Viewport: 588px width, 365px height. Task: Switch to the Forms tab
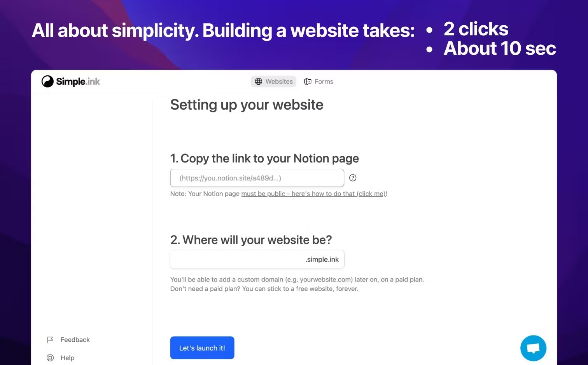tap(324, 81)
